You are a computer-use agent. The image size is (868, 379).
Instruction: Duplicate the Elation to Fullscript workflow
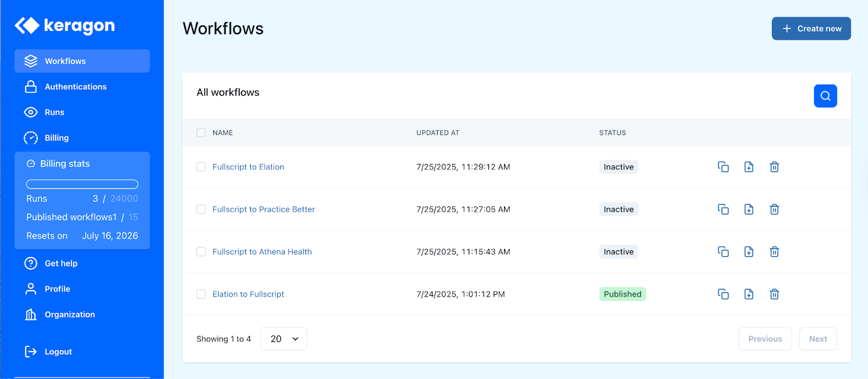tap(723, 294)
